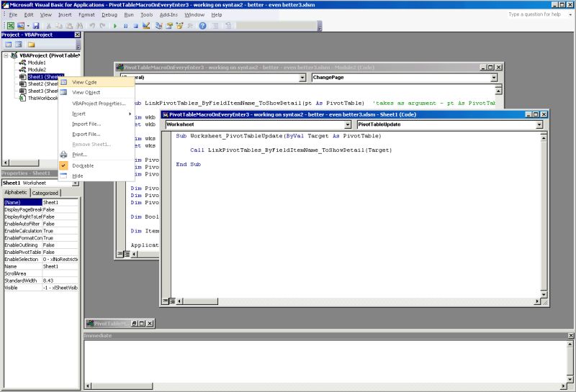Click Module1 in the project tree
Viewport: 576px width, 392px height.
tap(37, 63)
